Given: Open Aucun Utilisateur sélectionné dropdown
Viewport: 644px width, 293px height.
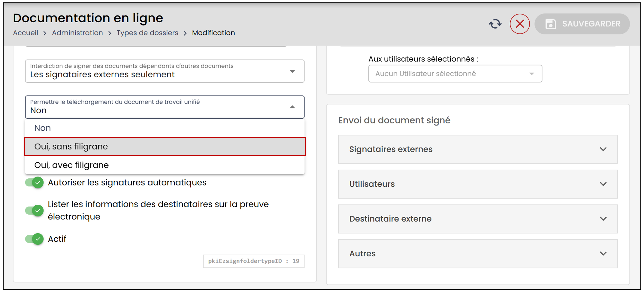Looking at the screenshot, I should point(455,74).
